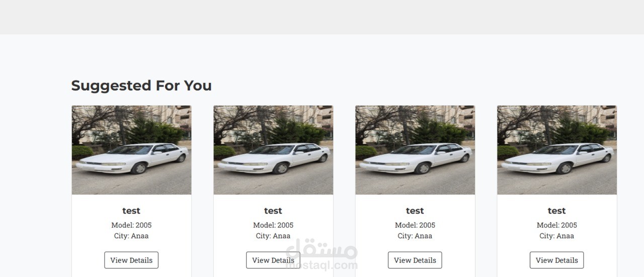Click the "test" title of first card
This screenshot has height=277, width=644.
click(131, 211)
